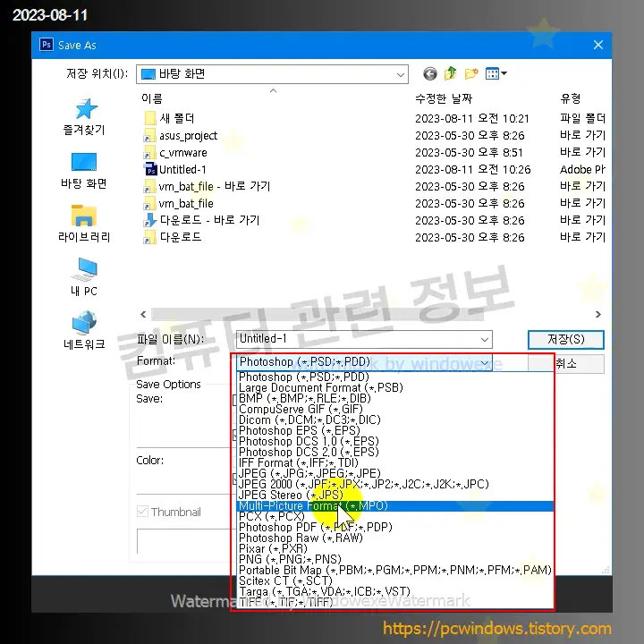Select the asus_project shortcut
Screen dimensions: 644x644
180,136
